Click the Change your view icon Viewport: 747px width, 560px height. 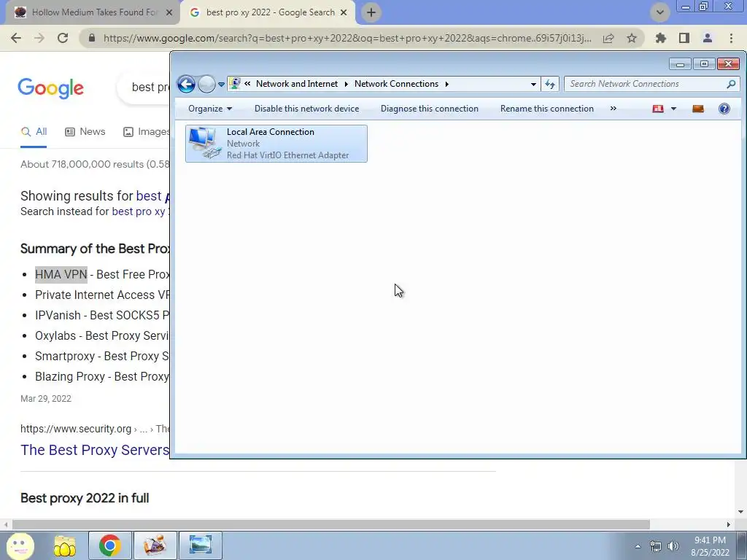tap(658, 109)
